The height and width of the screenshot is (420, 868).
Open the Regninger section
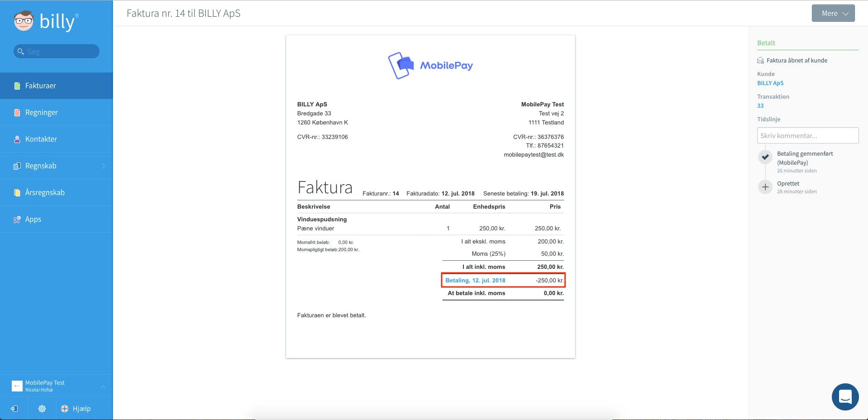[57, 112]
